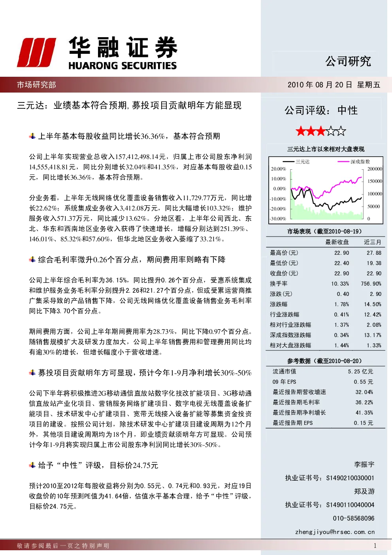Click the star rating icons

click(x=321, y=131)
